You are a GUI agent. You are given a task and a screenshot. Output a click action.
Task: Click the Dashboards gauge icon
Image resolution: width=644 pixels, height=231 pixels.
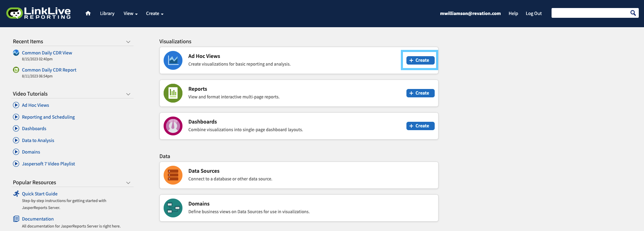pos(173,126)
